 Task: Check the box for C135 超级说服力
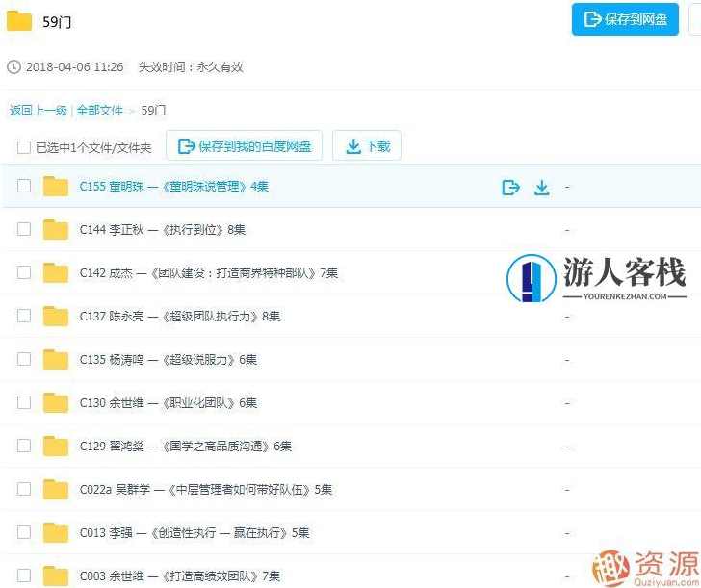pos(24,359)
